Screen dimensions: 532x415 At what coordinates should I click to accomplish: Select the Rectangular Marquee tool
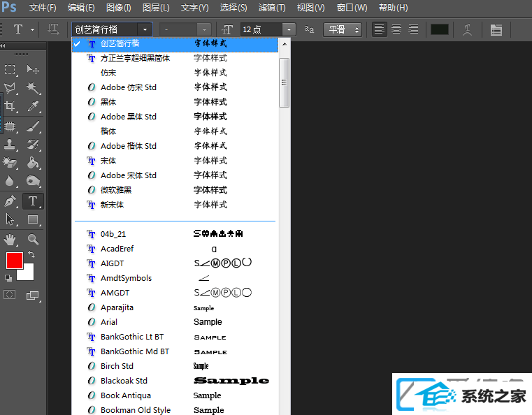[10, 70]
